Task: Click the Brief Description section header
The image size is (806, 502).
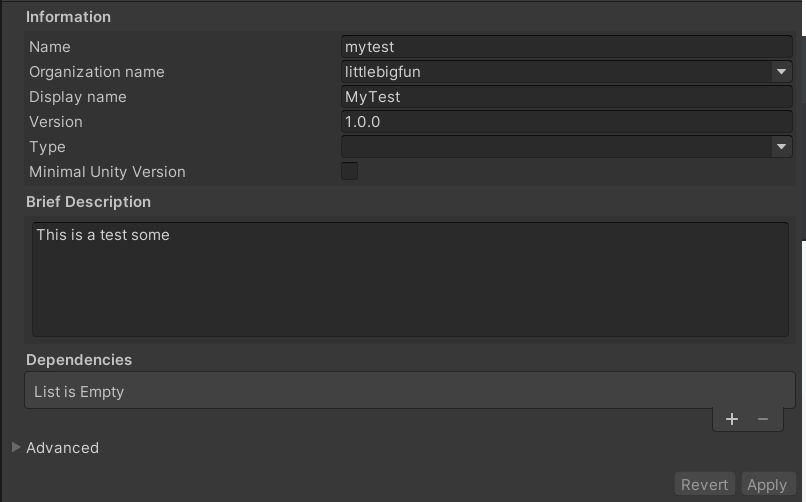Action: pos(88,202)
